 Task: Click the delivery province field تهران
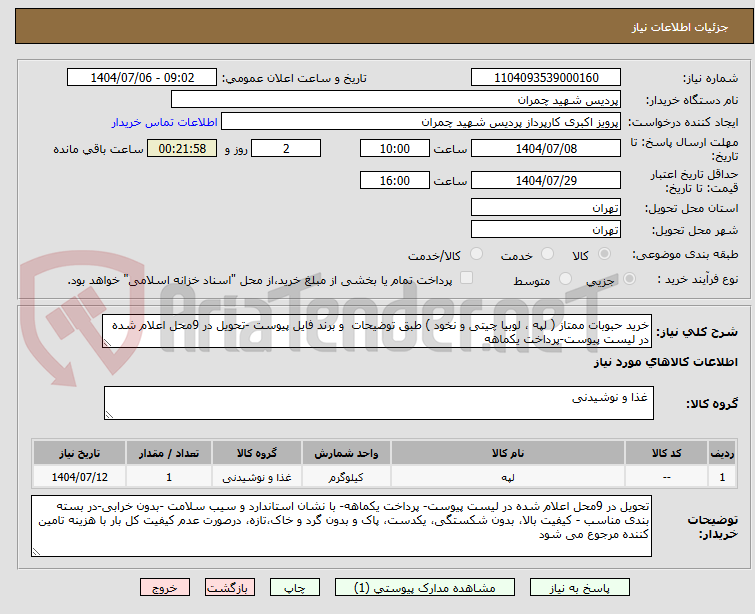546,208
